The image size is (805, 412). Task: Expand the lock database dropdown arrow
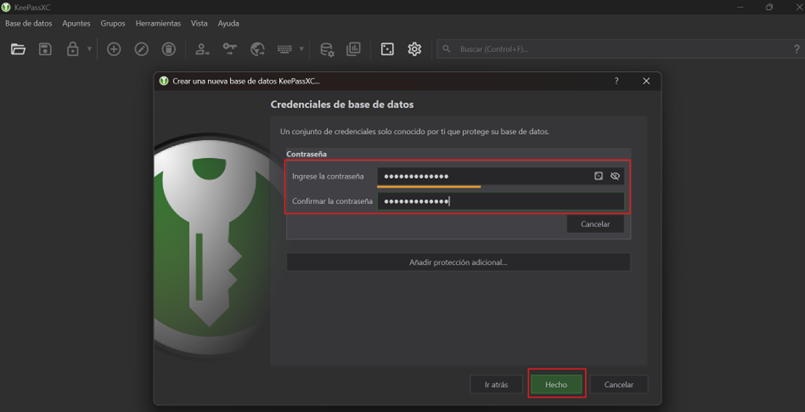(x=89, y=49)
